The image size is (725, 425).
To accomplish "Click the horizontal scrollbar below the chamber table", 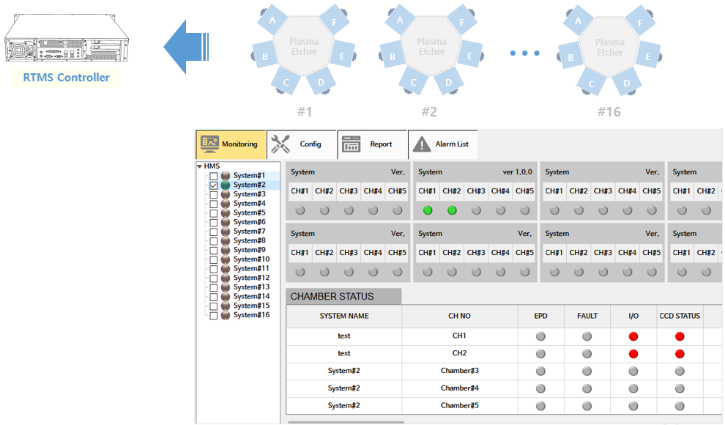I will click(346, 422).
